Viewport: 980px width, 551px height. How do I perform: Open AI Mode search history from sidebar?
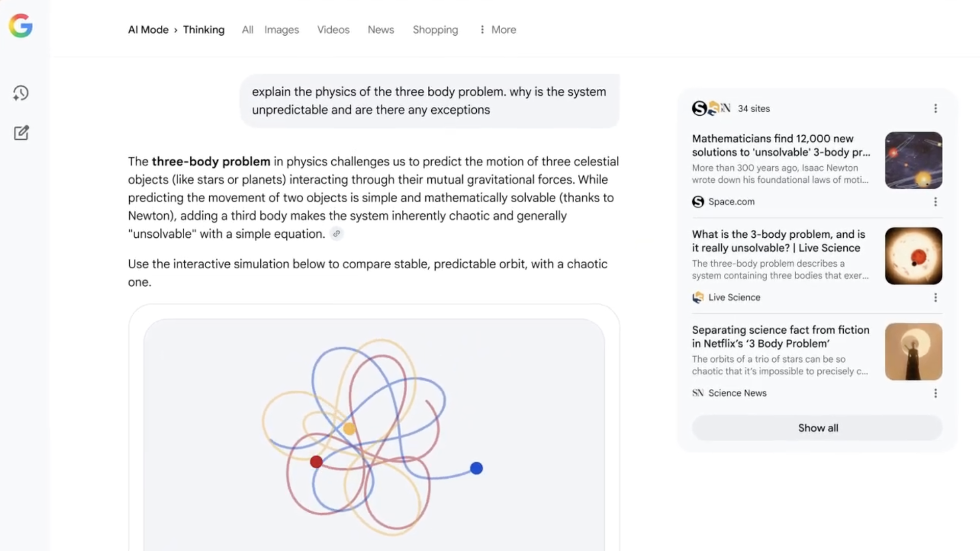pos(21,93)
